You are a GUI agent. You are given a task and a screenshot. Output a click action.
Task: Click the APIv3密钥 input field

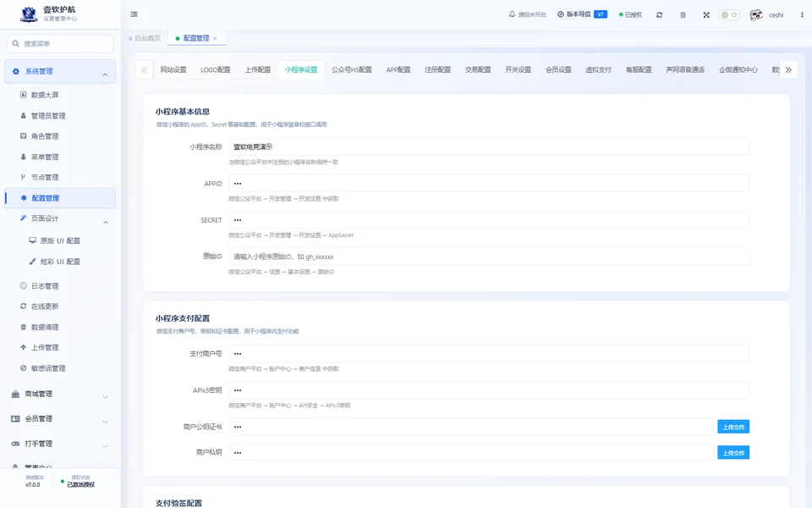489,390
